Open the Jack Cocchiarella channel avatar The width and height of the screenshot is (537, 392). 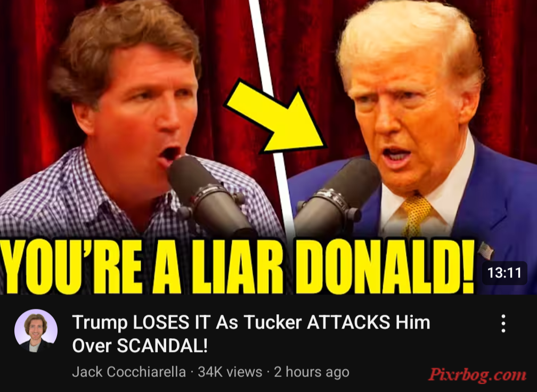[36, 331]
